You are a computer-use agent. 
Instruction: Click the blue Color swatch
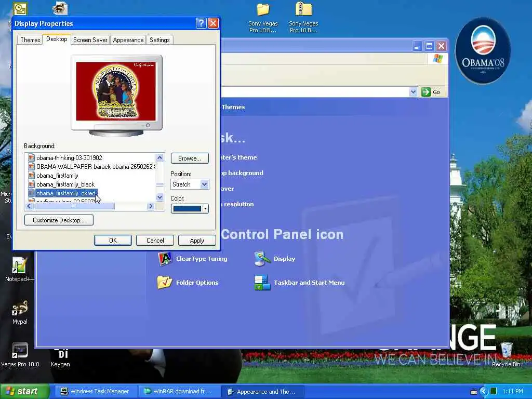(187, 209)
